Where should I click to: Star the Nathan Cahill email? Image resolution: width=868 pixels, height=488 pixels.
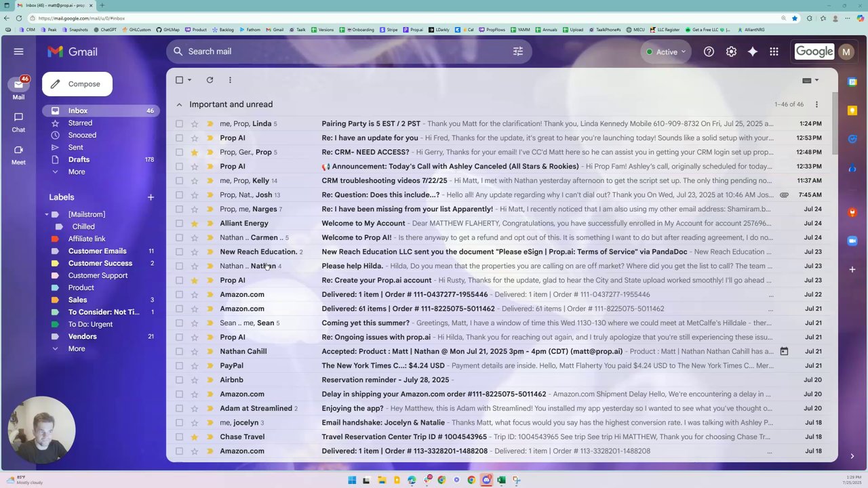tap(195, 351)
